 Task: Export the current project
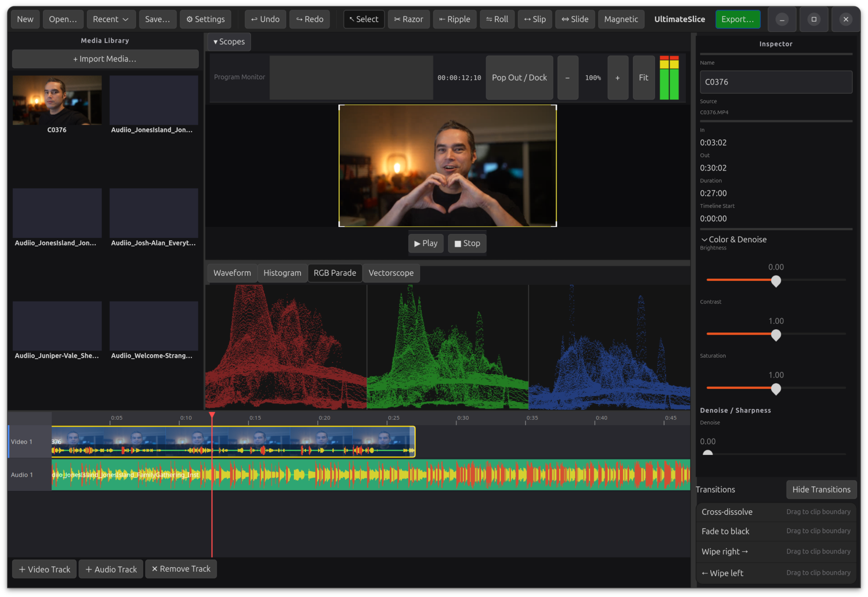(x=737, y=19)
